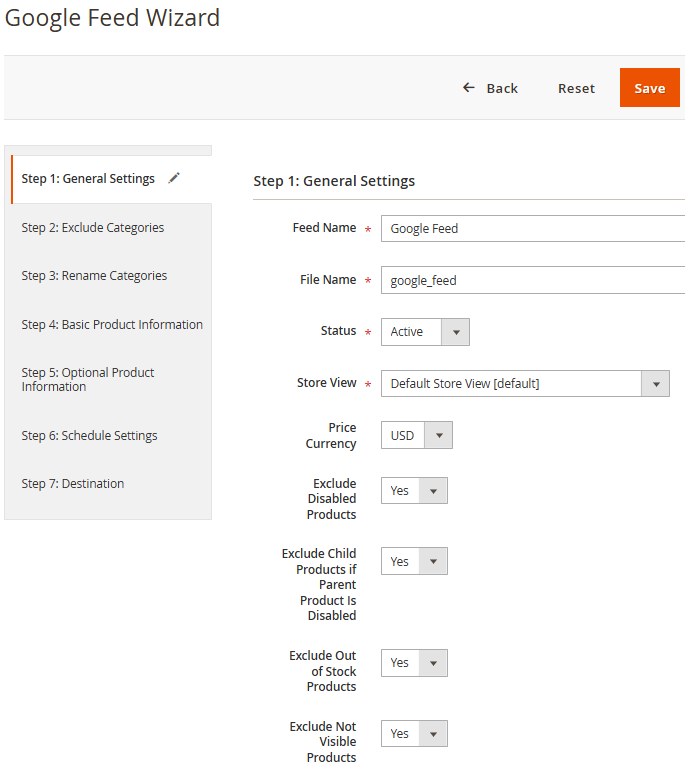Click the Price Currency label
685x771 pixels.
click(331, 436)
